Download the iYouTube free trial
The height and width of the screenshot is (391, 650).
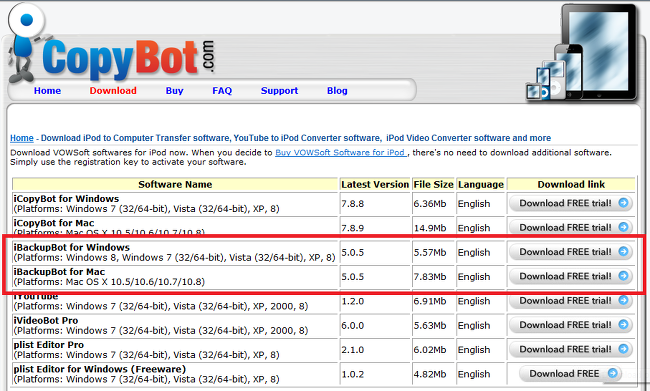click(x=571, y=301)
